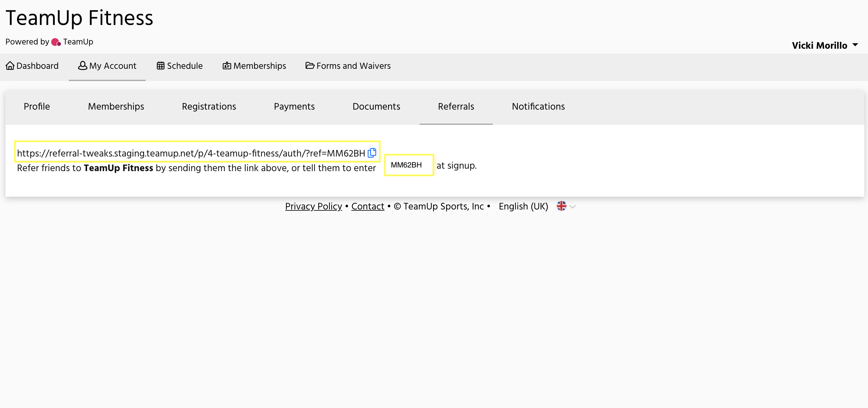Open the English (UK) language dropdown
The width and height of the screenshot is (868, 408).
(x=523, y=206)
